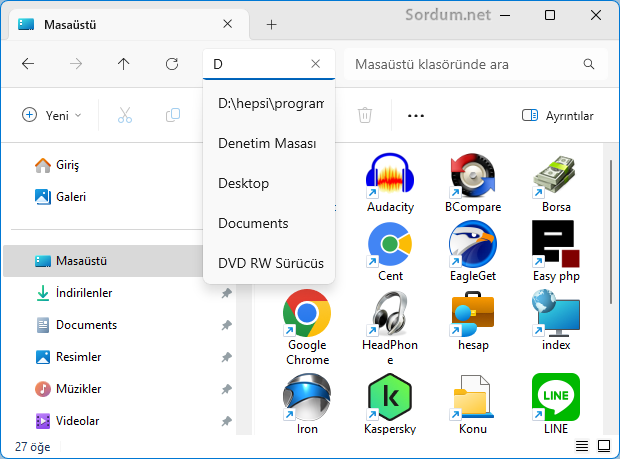The width and height of the screenshot is (620, 459).
Task: Unpin İndirilenler from quick access
Action: click(x=227, y=293)
